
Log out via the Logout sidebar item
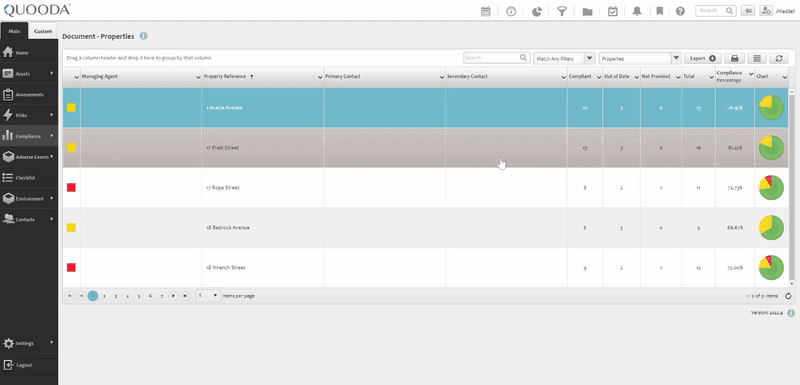tap(29, 365)
